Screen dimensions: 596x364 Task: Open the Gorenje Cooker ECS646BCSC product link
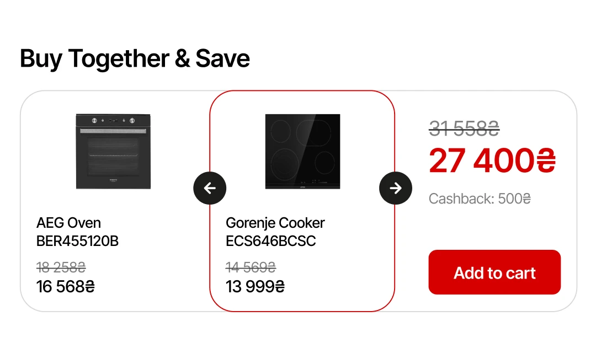tap(275, 232)
